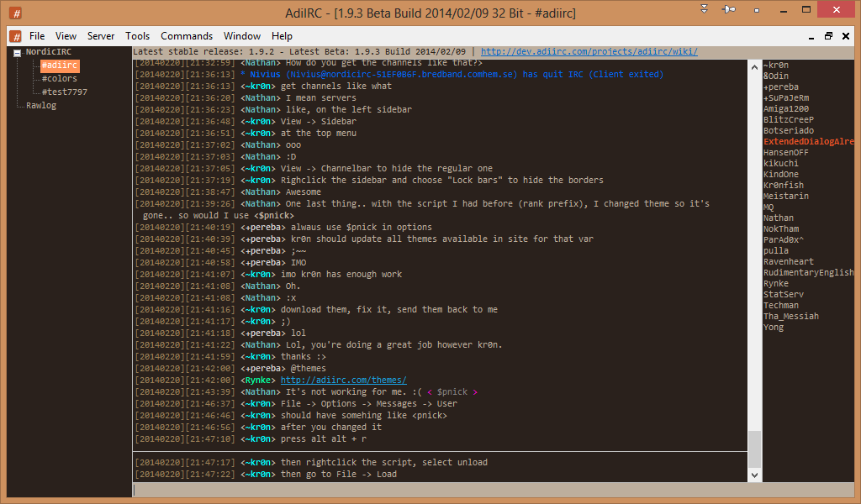Click the pin icon in the title bar
The width and height of the screenshot is (861, 504).
tap(729, 9)
